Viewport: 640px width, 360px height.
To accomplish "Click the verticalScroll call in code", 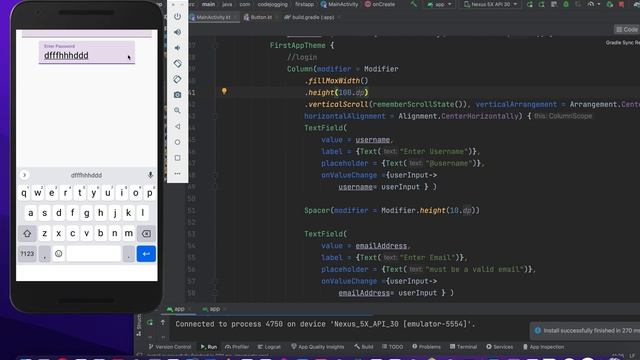I will click(337, 104).
